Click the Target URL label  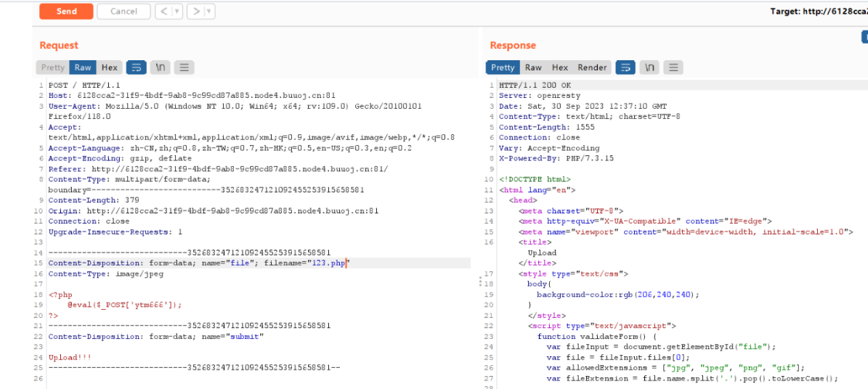(819, 11)
